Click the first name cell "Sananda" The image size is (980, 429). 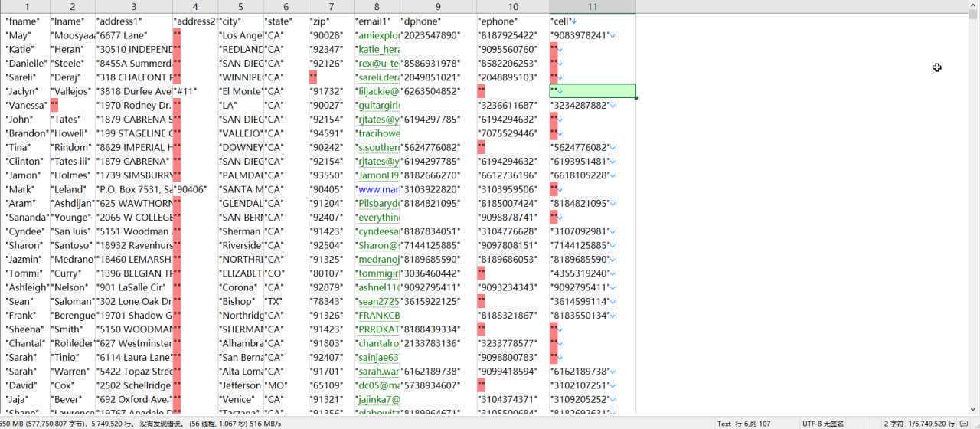pyautogui.click(x=27, y=217)
